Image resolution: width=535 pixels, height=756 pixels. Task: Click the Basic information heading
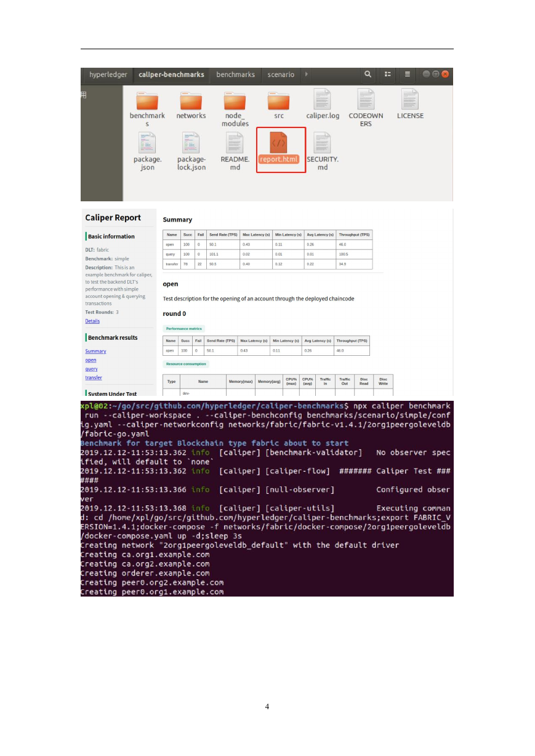pyautogui.click(x=111, y=236)
